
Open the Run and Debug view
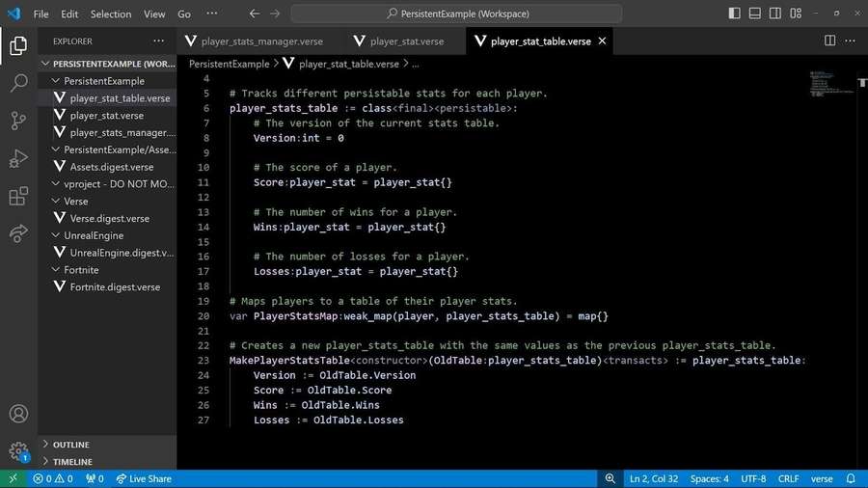(18, 158)
